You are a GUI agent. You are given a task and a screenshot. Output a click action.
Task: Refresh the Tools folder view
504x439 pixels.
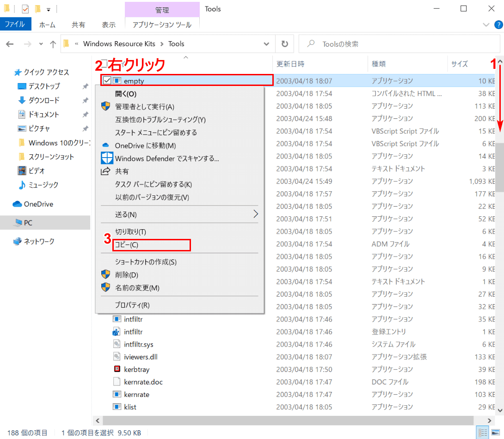(285, 44)
